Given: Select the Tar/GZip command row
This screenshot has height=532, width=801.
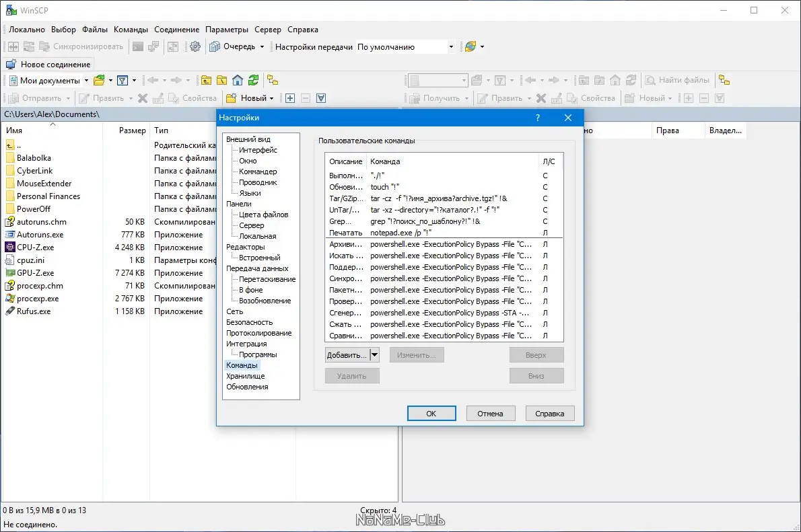Looking at the screenshot, I should point(444,198).
